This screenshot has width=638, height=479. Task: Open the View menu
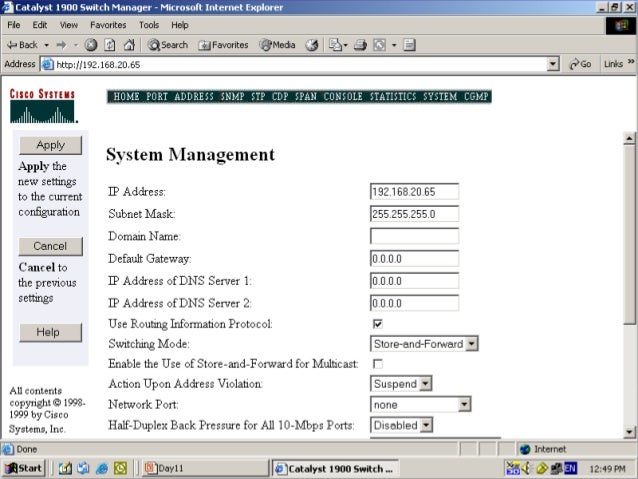click(x=68, y=25)
